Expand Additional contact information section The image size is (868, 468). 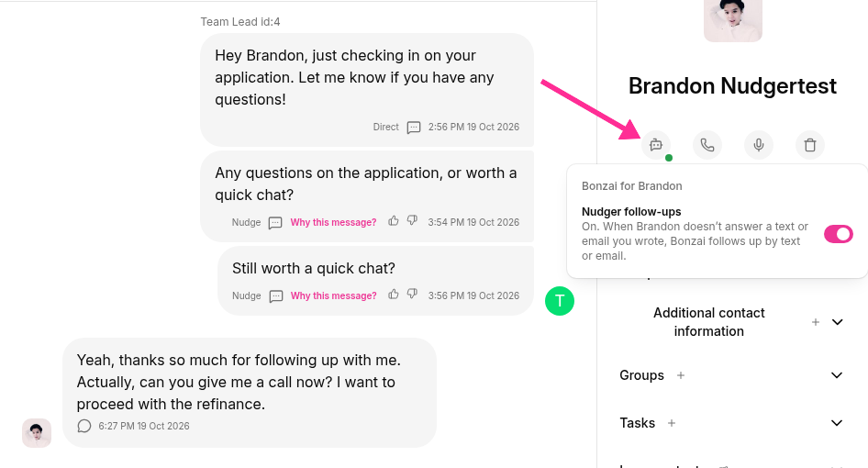(837, 322)
